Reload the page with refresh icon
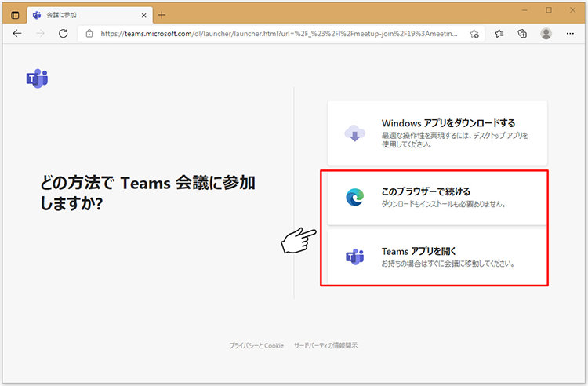This screenshot has width=588, height=386. (64, 34)
